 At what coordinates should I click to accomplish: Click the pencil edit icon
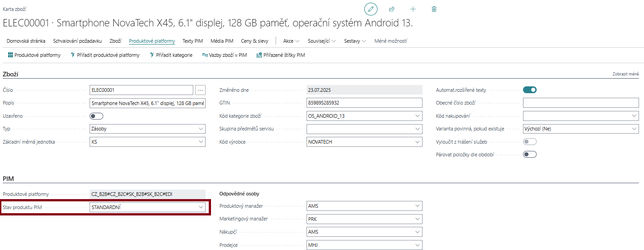coord(371,9)
